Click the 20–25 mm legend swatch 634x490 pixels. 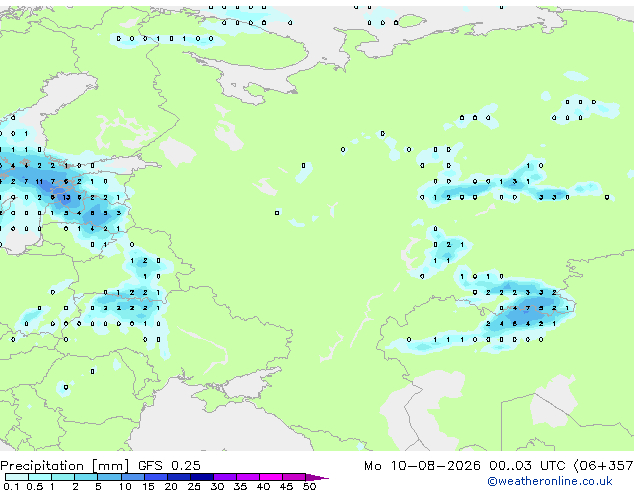179,477
